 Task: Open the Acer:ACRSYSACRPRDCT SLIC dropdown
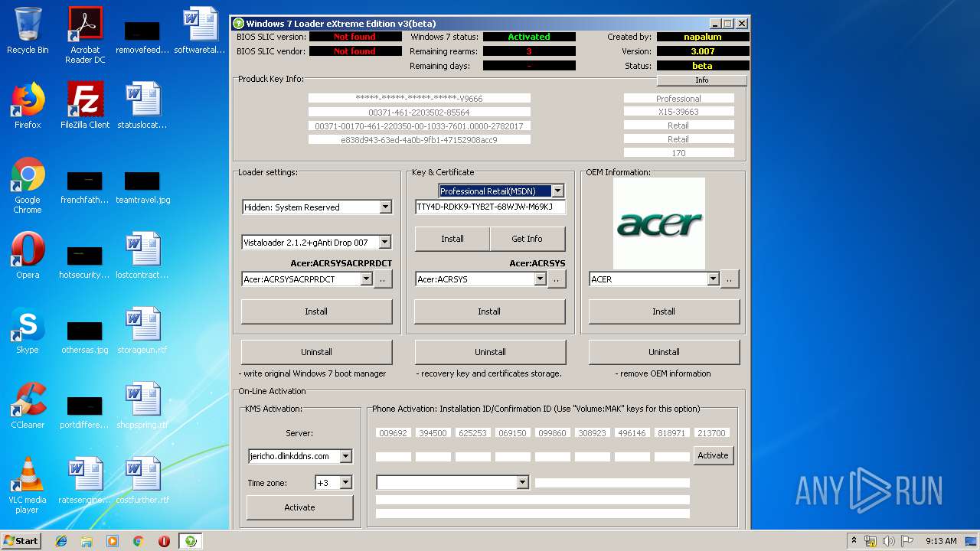[x=366, y=279]
